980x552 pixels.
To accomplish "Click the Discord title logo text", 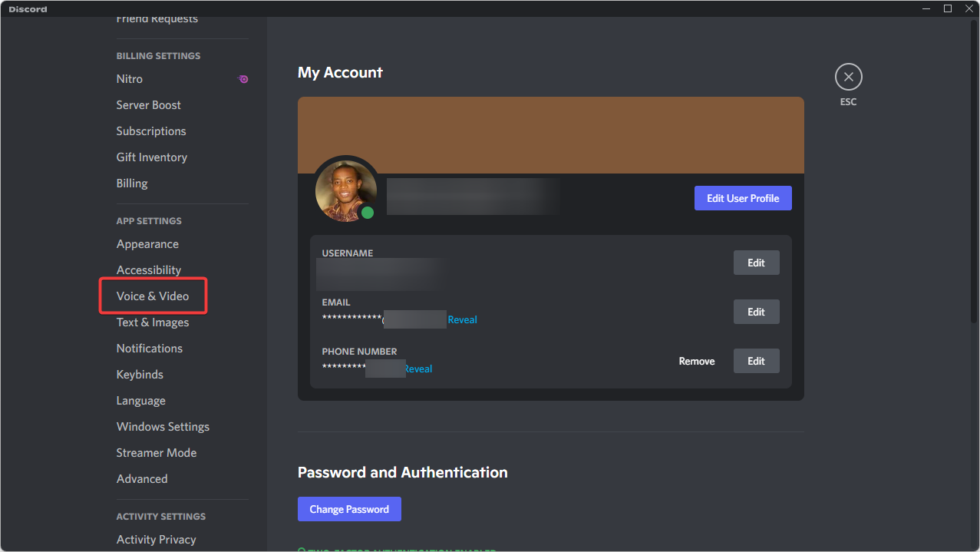I will click(28, 9).
